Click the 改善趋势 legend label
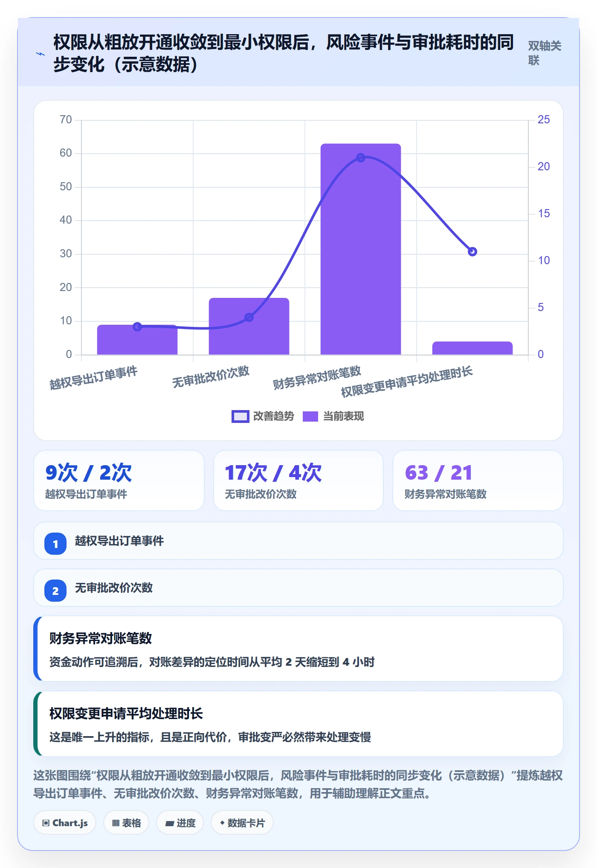 tap(273, 417)
